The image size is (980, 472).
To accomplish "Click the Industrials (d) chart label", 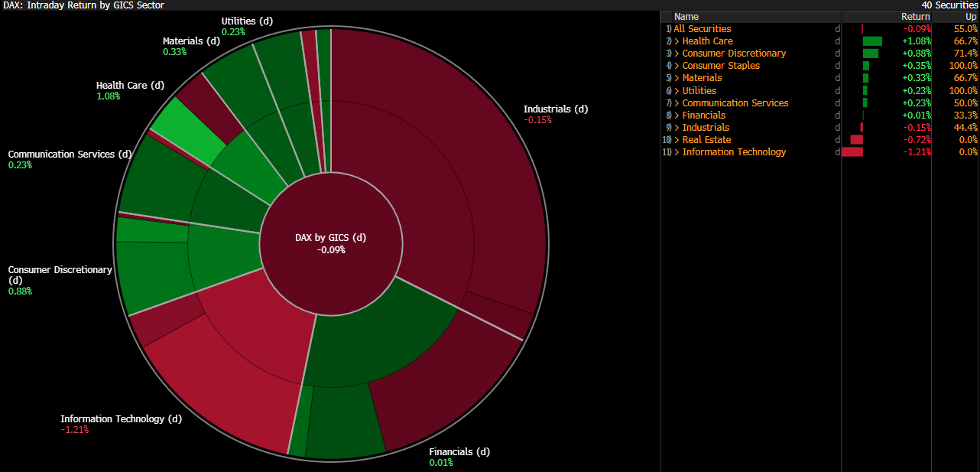I will pyautogui.click(x=556, y=109).
